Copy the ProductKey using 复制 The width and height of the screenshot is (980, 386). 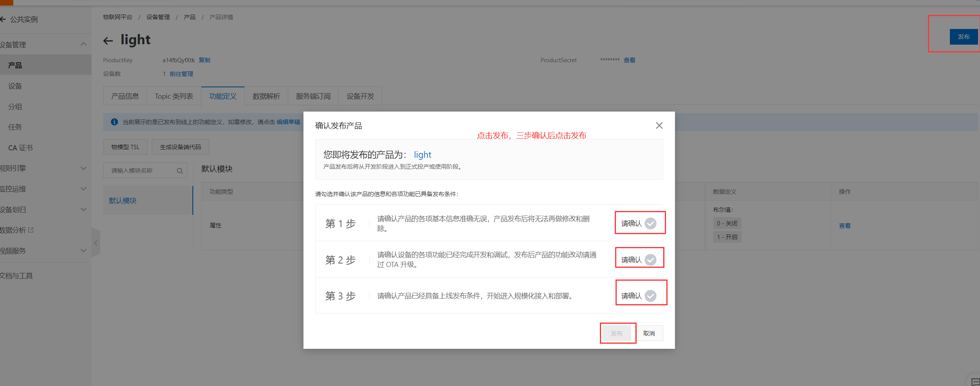click(x=205, y=60)
